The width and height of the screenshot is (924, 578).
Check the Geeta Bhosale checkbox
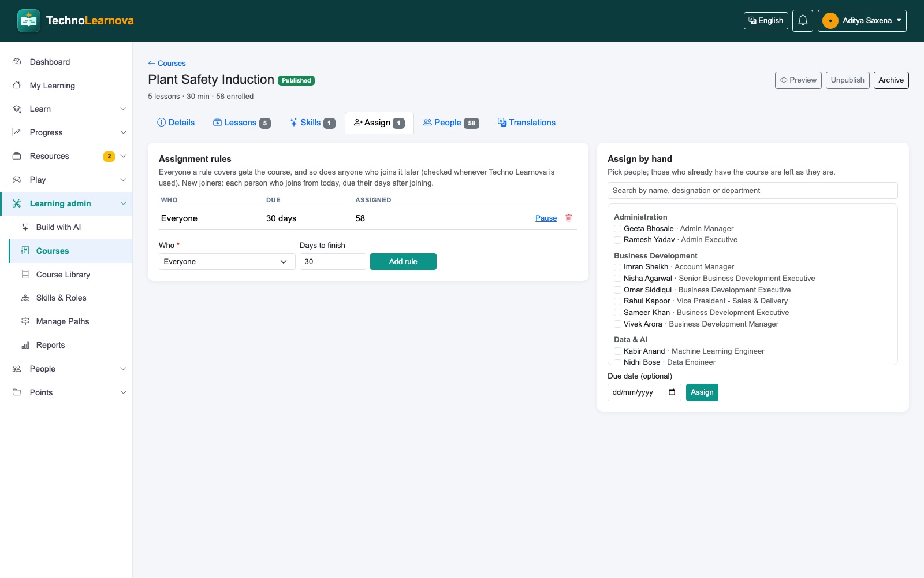point(617,229)
